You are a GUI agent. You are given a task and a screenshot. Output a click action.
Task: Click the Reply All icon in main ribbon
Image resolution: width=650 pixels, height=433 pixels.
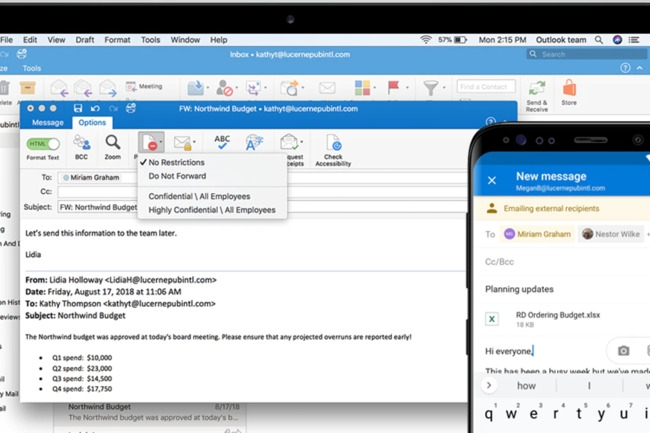[x=83, y=88]
